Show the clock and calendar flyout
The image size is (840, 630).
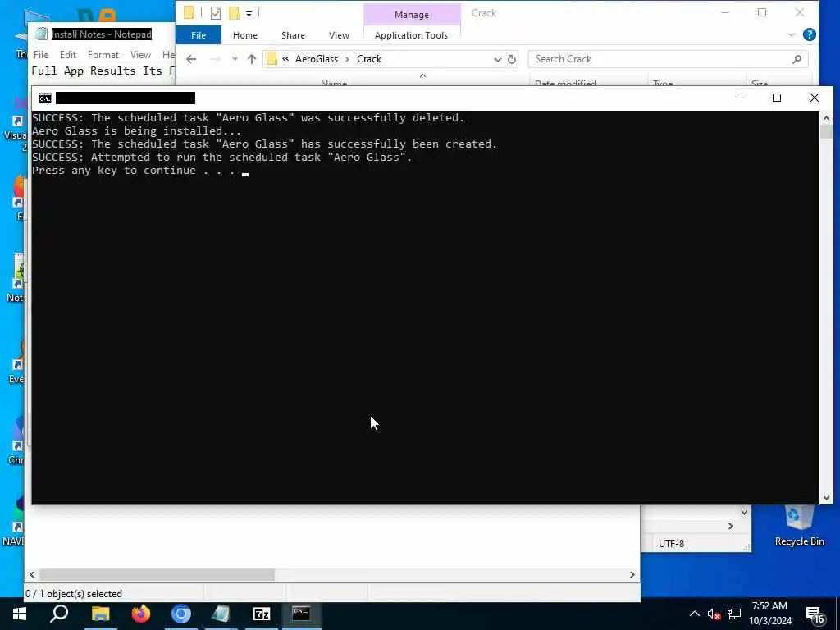[x=769, y=614]
